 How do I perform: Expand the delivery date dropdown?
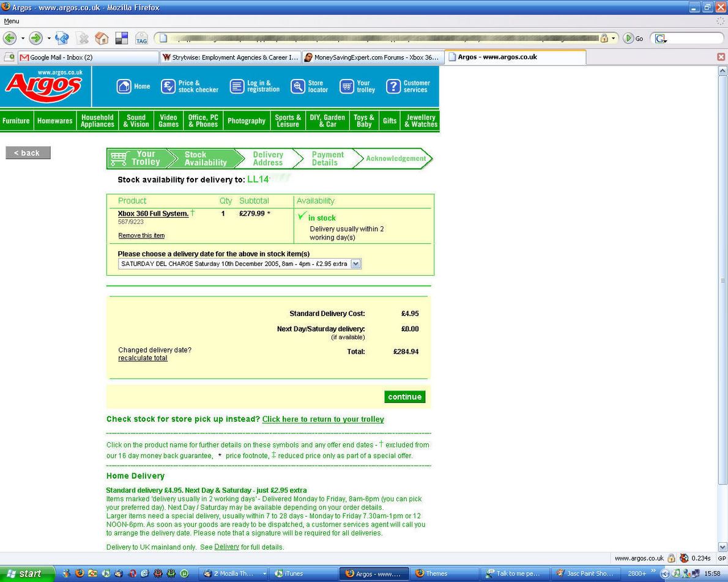click(355, 264)
